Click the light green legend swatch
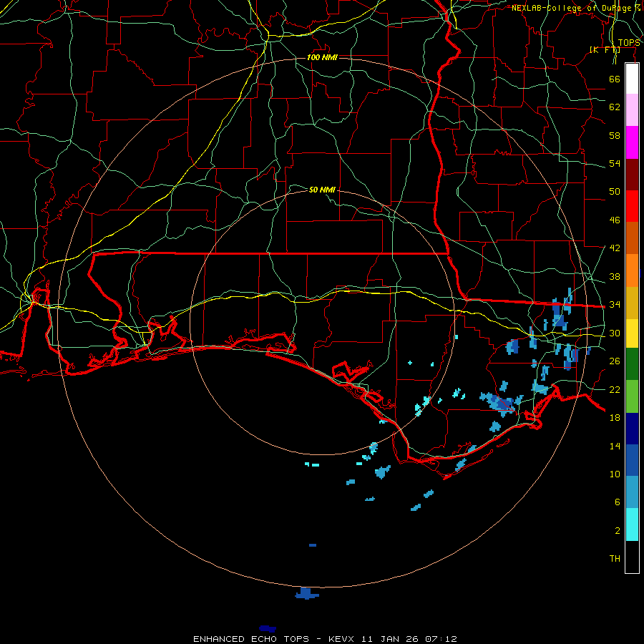The height and width of the screenshot is (644, 644). [632, 396]
